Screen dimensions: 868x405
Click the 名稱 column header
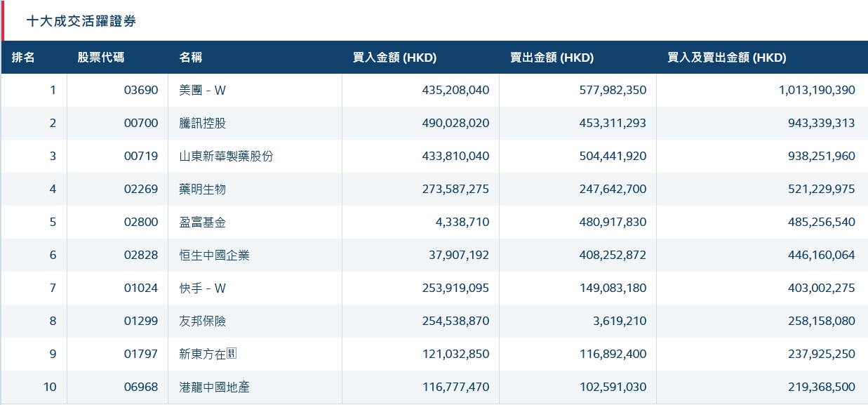click(x=191, y=58)
